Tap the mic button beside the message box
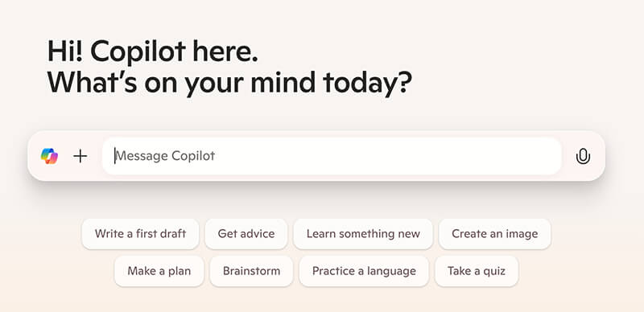 tap(583, 156)
